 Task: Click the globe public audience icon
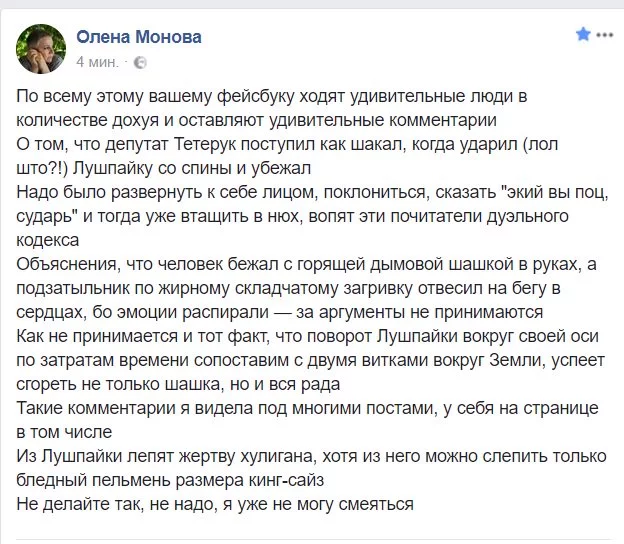click(x=140, y=62)
